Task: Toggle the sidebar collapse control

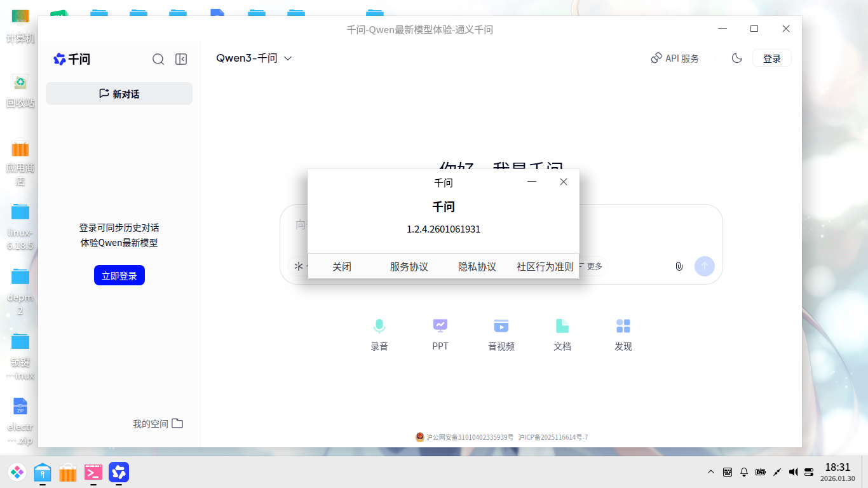Action: [181, 58]
